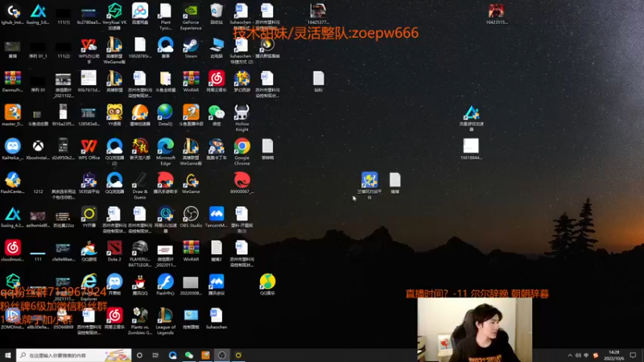Open the YY raccoon voice shortcut
This screenshot has width=644, height=362.
(x=114, y=115)
